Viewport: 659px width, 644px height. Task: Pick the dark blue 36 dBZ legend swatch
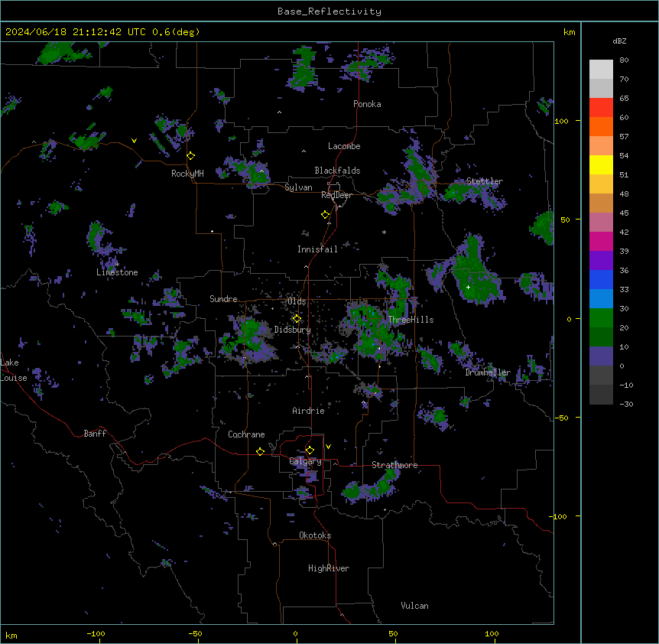[x=601, y=279]
